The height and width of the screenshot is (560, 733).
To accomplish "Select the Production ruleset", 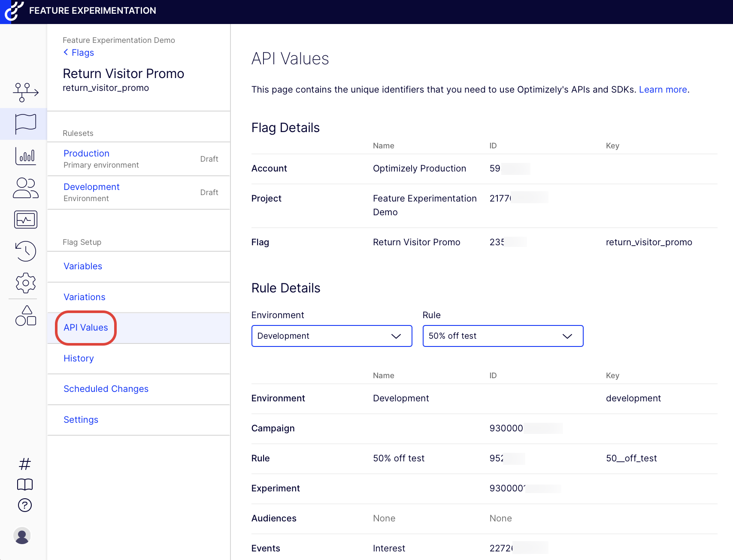I will [x=86, y=154].
